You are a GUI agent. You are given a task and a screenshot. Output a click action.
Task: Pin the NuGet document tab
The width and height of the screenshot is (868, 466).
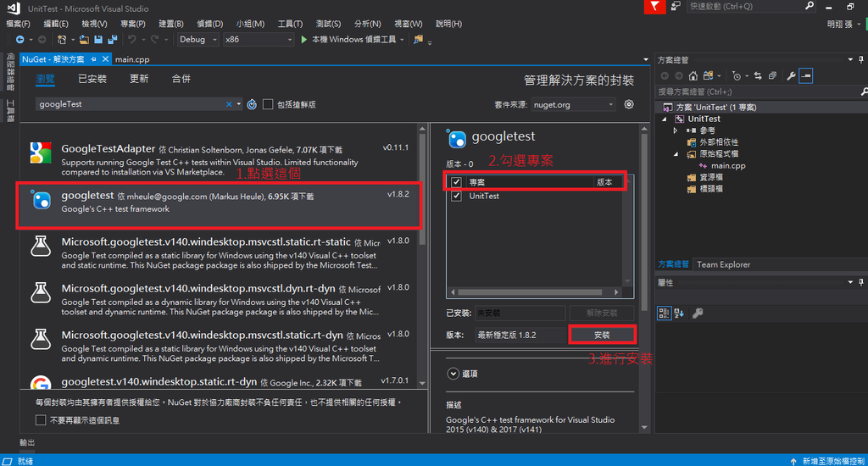93,59
